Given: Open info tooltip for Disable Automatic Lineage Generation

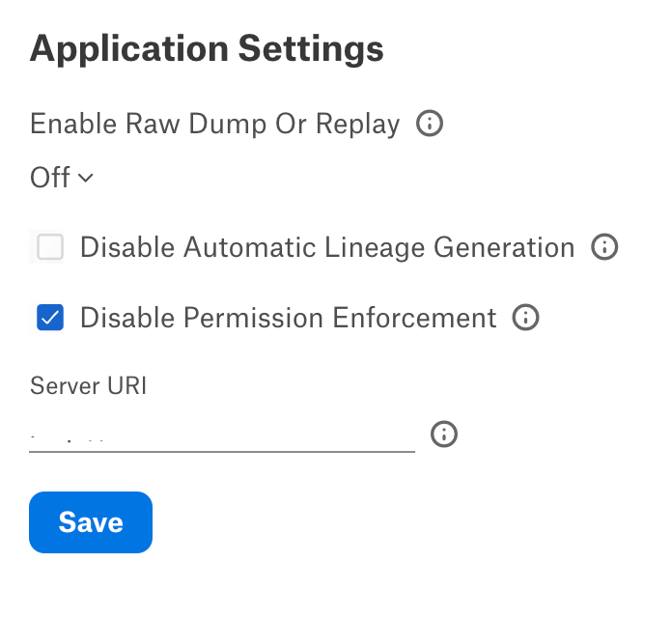Looking at the screenshot, I should click(x=604, y=247).
